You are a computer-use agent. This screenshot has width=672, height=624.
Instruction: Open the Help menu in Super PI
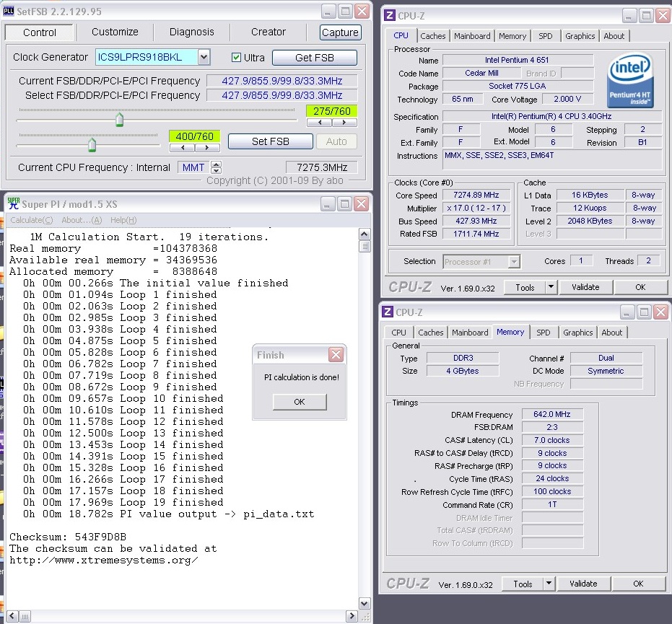click(123, 220)
